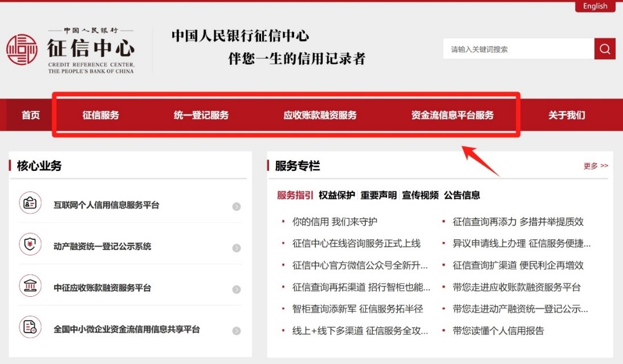Click the red search magnifier button
Image resolution: width=623 pixels, height=364 pixels.
tap(605, 49)
